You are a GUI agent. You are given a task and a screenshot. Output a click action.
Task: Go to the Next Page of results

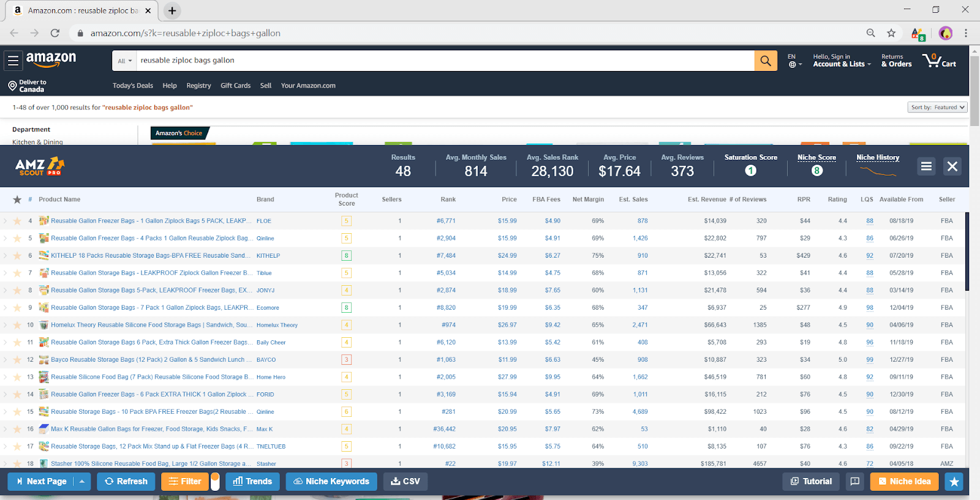(x=41, y=482)
